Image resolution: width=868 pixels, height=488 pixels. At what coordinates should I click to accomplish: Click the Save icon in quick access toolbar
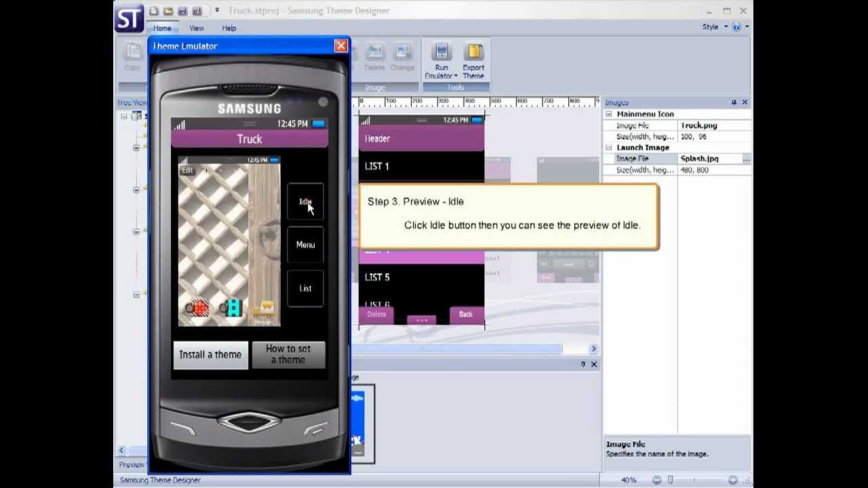pyautogui.click(x=182, y=11)
